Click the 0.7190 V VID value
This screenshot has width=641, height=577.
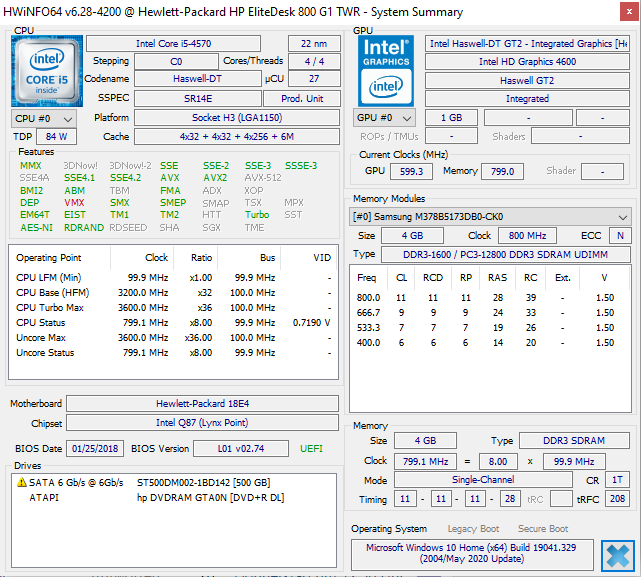pos(312,323)
